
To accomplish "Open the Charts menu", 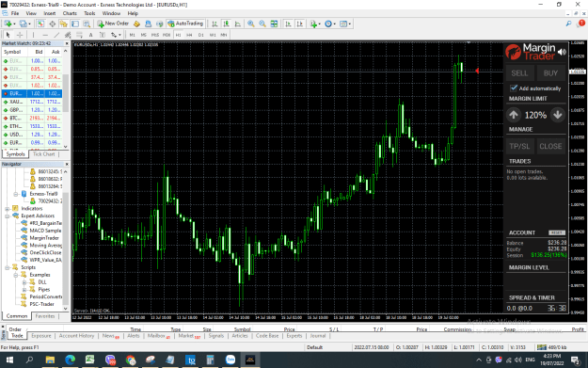I will [x=70, y=13].
